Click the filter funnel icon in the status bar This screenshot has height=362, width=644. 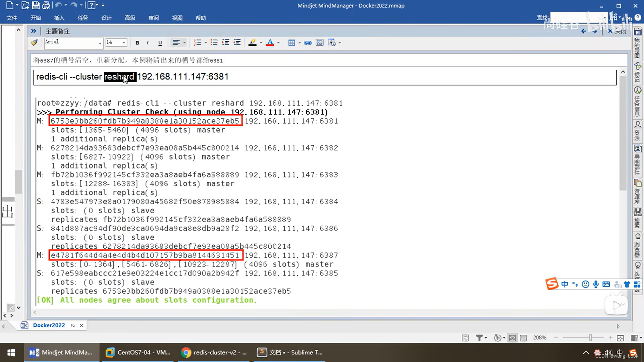click(479, 338)
